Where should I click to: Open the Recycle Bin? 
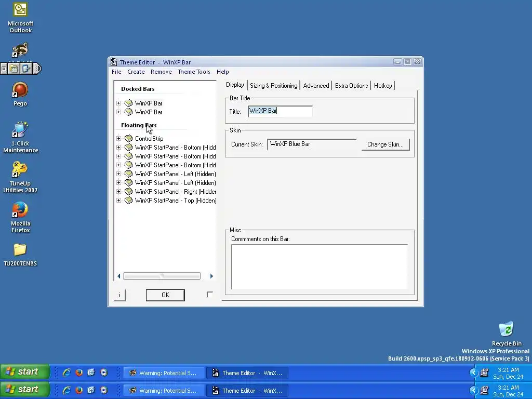(506, 334)
